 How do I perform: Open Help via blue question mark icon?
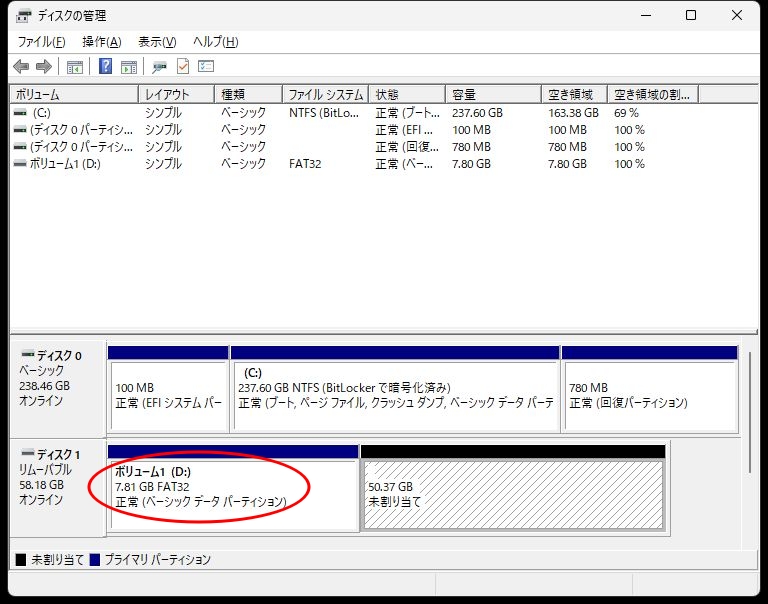tap(105, 66)
